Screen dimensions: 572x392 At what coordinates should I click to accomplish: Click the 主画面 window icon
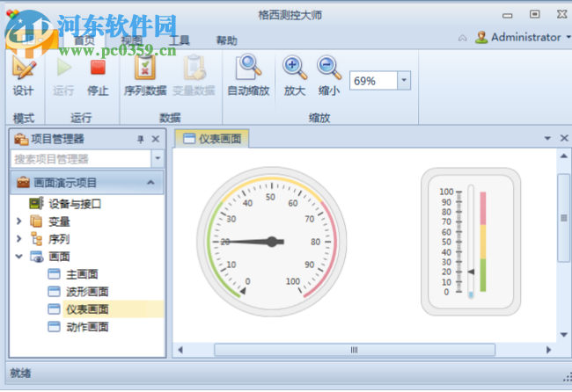[x=54, y=274]
